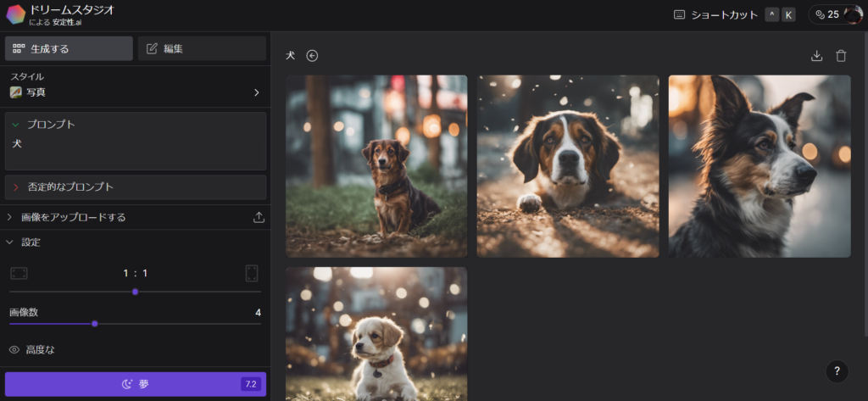Collapse the 設定 settings section
This screenshot has height=401, width=868.
pos(10,242)
